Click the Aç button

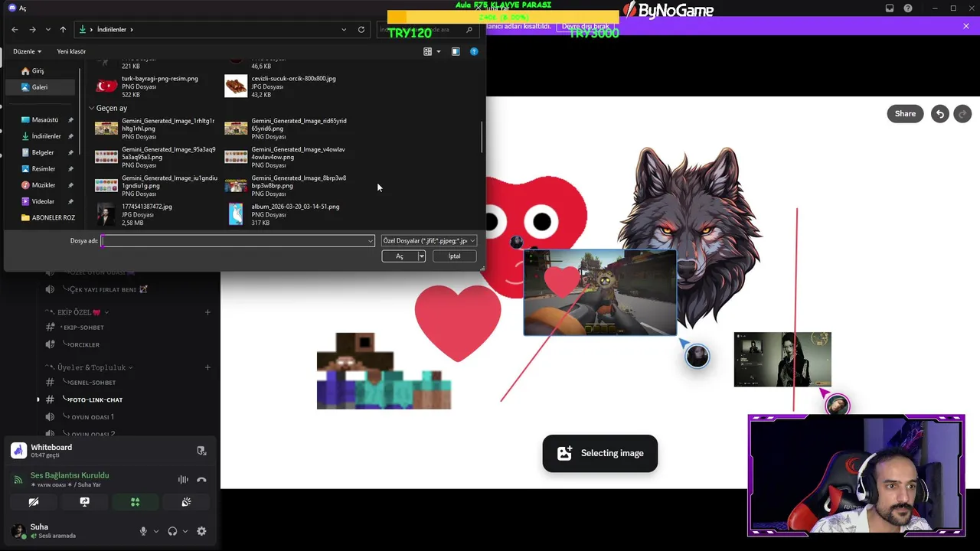399,256
